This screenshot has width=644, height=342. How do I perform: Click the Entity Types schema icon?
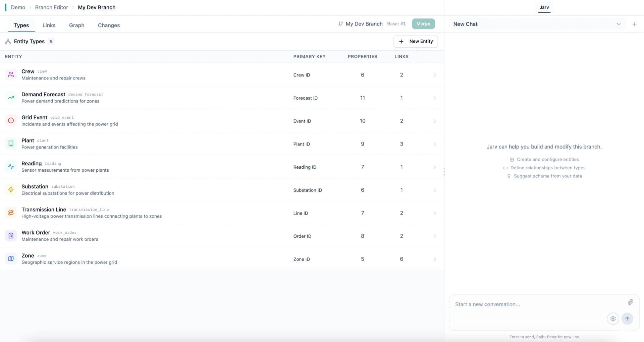pos(8,41)
